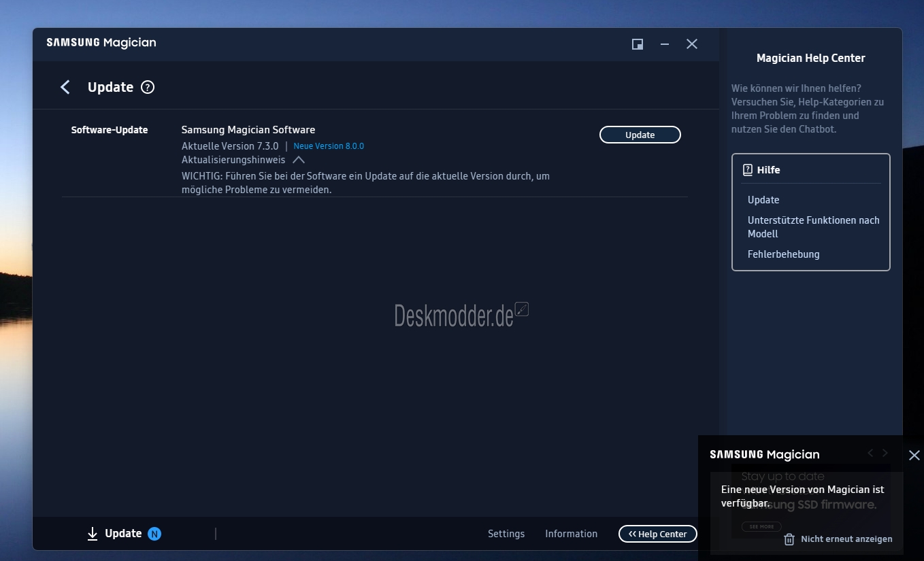The width and height of the screenshot is (924, 561).
Task: Click the Neue Version 8.0.0 text
Action: point(329,146)
